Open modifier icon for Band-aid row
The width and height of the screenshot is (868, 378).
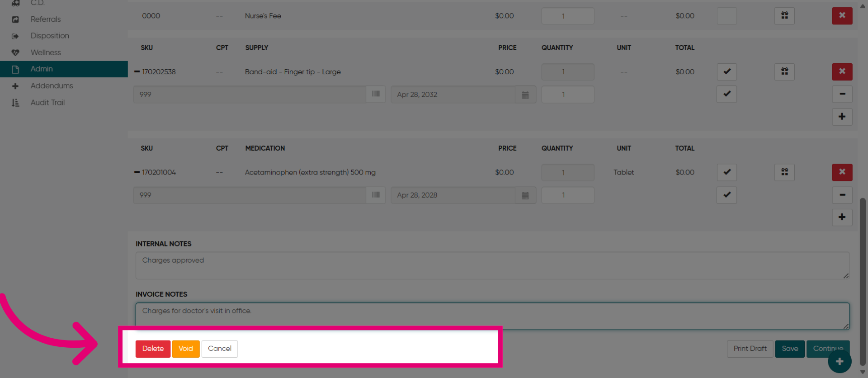(x=784, y=71)
